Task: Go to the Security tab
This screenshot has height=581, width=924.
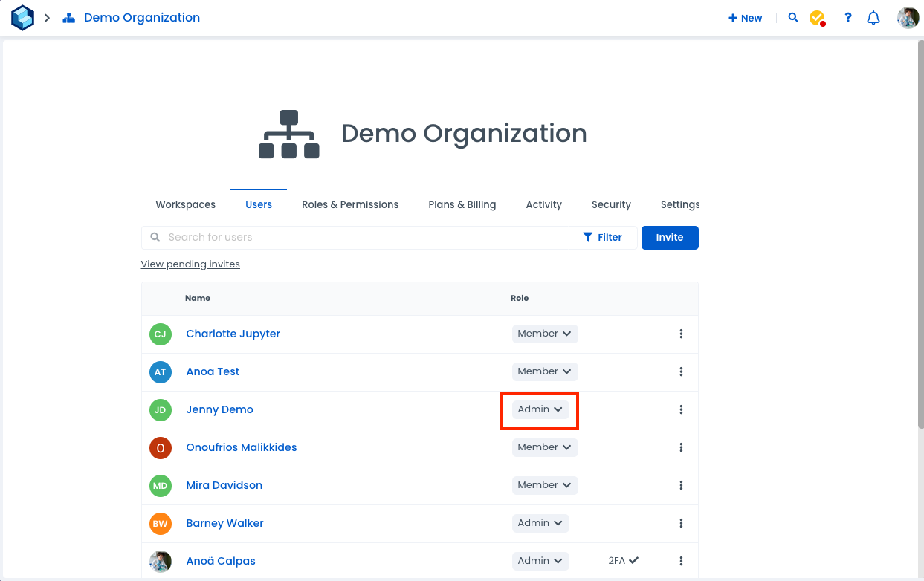Action: click(611, 204)
